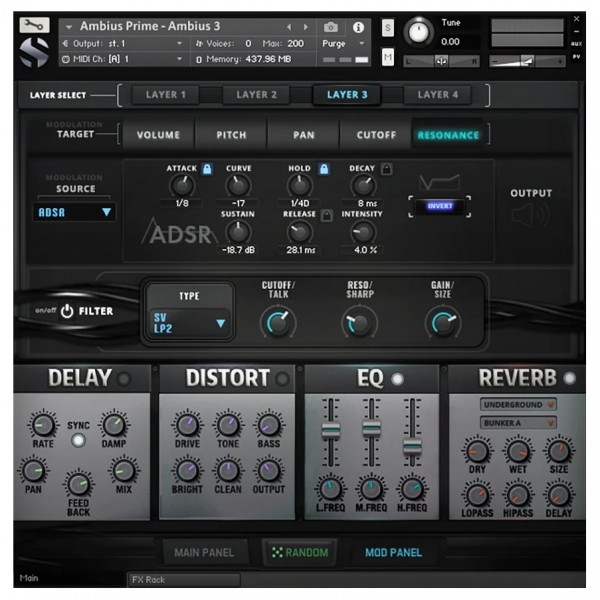Click the camera snapshot icon
Image resolution: width=600 pixels, height=600 pixels.
331,27
